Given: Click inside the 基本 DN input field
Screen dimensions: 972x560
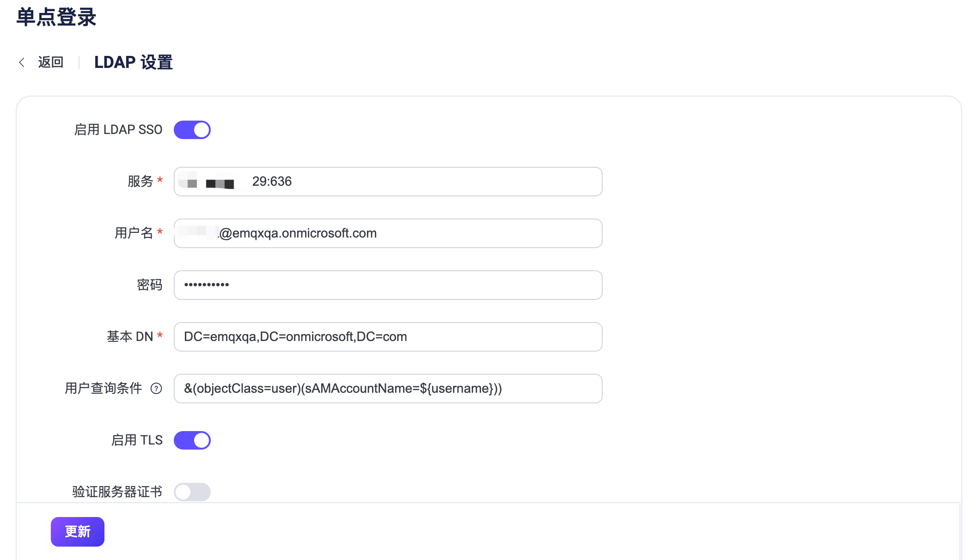Looking at the screenshot, I should [388, 337].
